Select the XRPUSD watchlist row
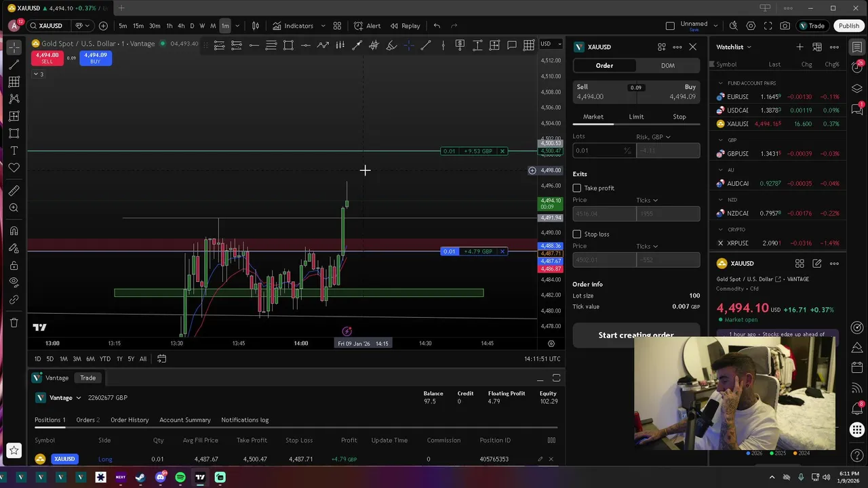868x488 pixels. tap(776, 243)
